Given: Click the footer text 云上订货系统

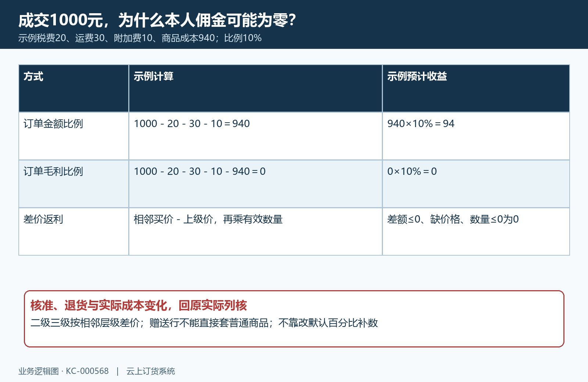Looking at the screenshot, I should [x=151, y=371].
